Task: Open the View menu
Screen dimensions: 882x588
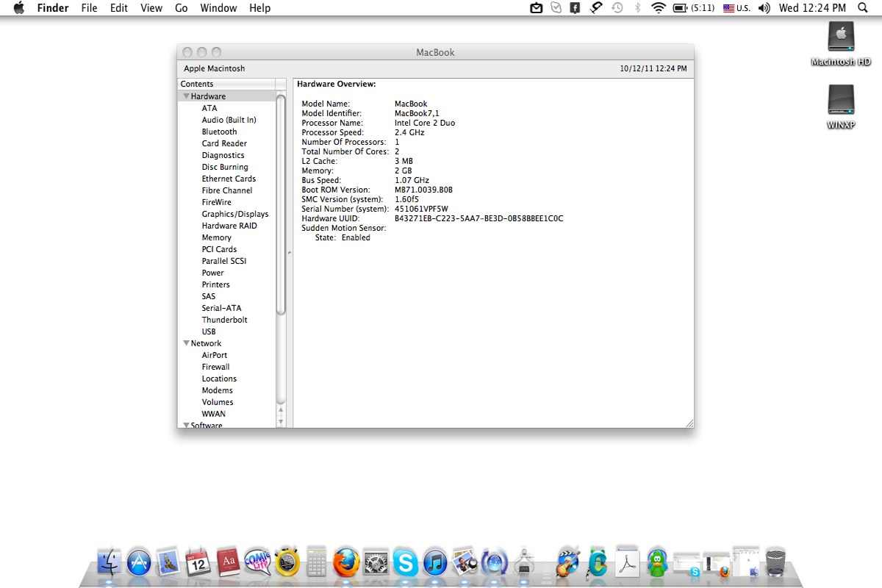Action: point(151,8)
